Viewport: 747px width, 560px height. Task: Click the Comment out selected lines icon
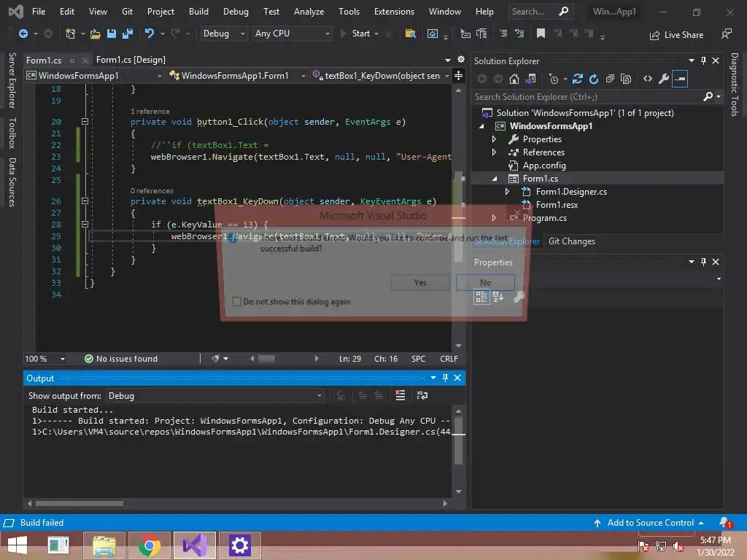point(503,34)
